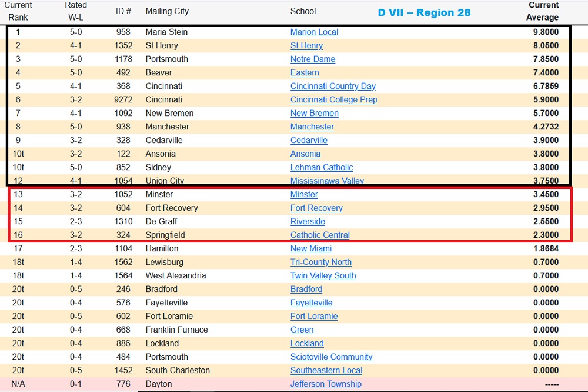Click the Tri-County North link

[320, 263]
